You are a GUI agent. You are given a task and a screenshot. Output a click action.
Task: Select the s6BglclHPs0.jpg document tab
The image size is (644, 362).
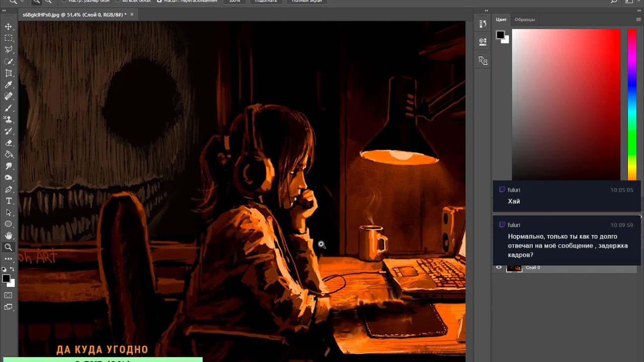click(x=74, y=15)
